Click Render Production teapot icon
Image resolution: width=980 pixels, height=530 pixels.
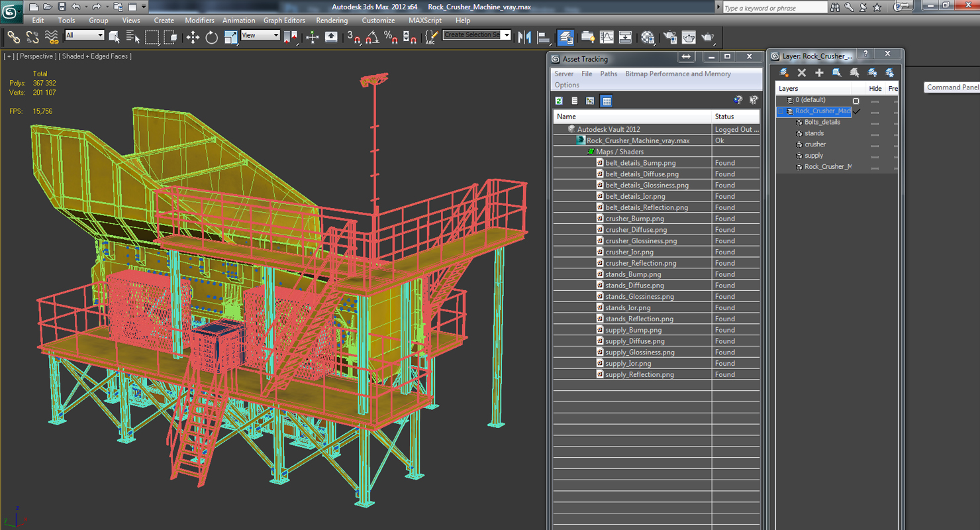(x=708, y=37)
